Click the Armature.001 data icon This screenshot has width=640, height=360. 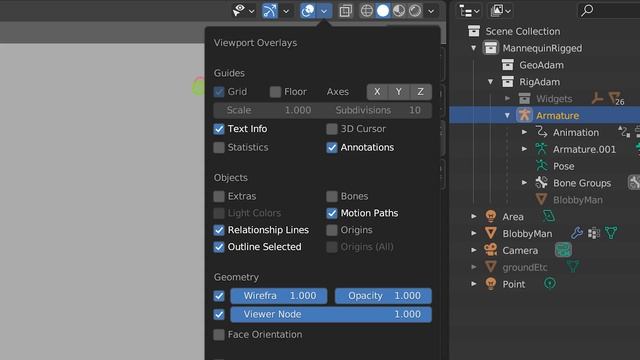click(x=541, y=149)
